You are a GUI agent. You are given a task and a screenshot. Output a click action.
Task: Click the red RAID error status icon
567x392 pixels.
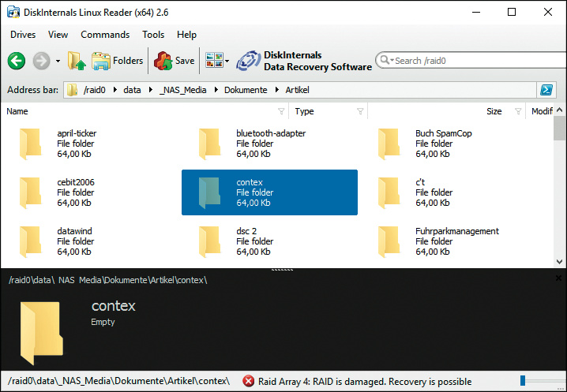(x=249, y=382)
